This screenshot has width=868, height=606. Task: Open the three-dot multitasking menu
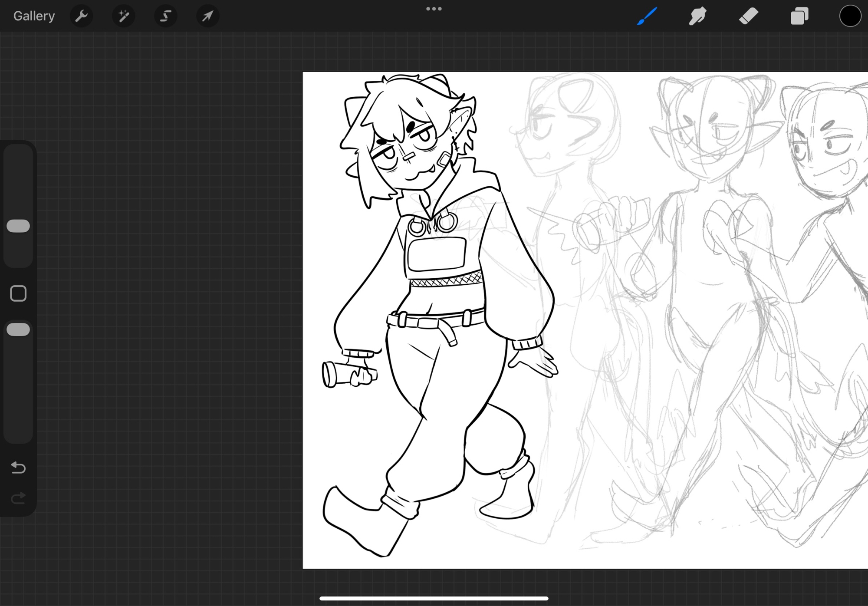click(434, 9)
